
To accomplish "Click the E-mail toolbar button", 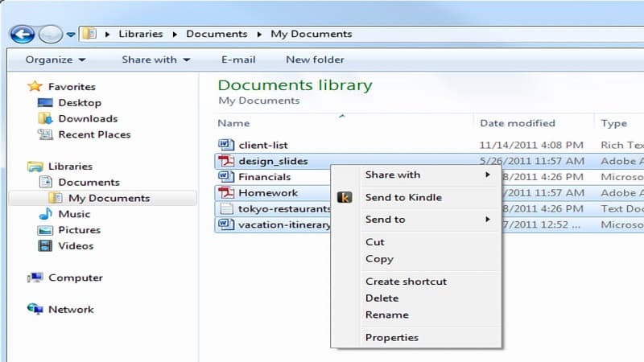I will [238, 60].
